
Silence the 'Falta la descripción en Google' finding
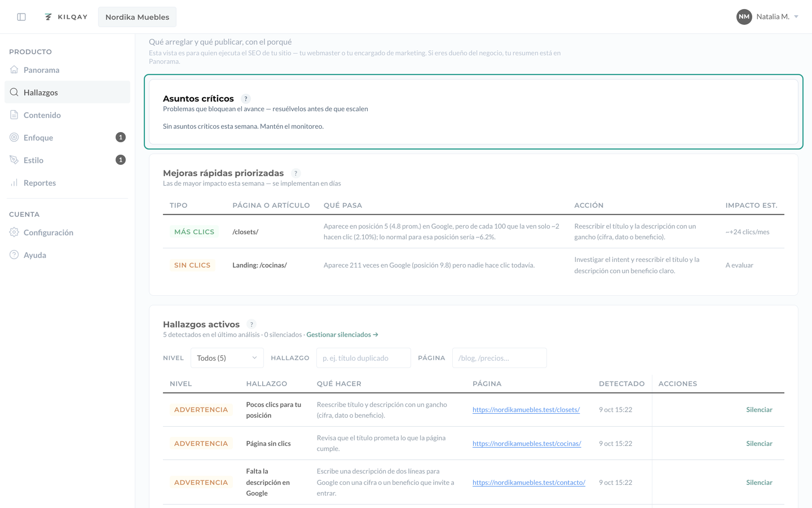pos(759,483)
